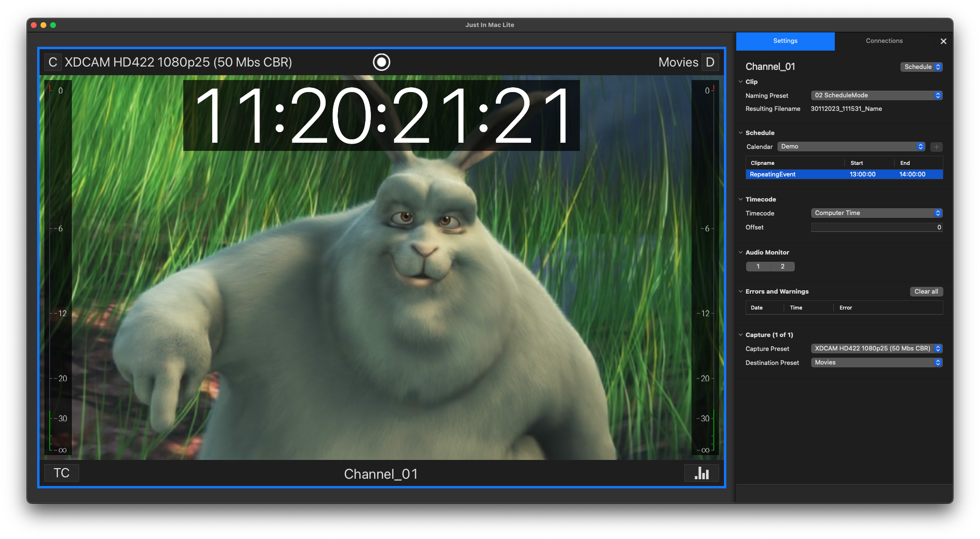Open the Destination Preset dropdown
The image size is (980, 539).
[876, 363]
